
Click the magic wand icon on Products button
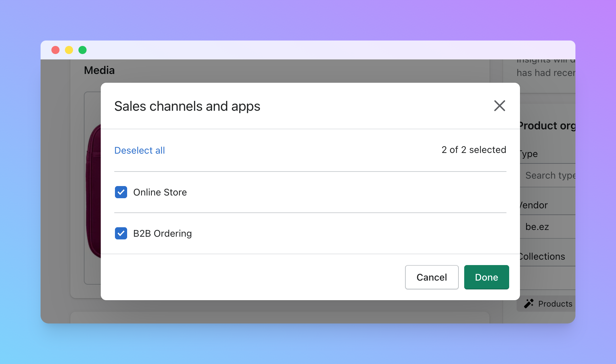[x=528, y=304]
